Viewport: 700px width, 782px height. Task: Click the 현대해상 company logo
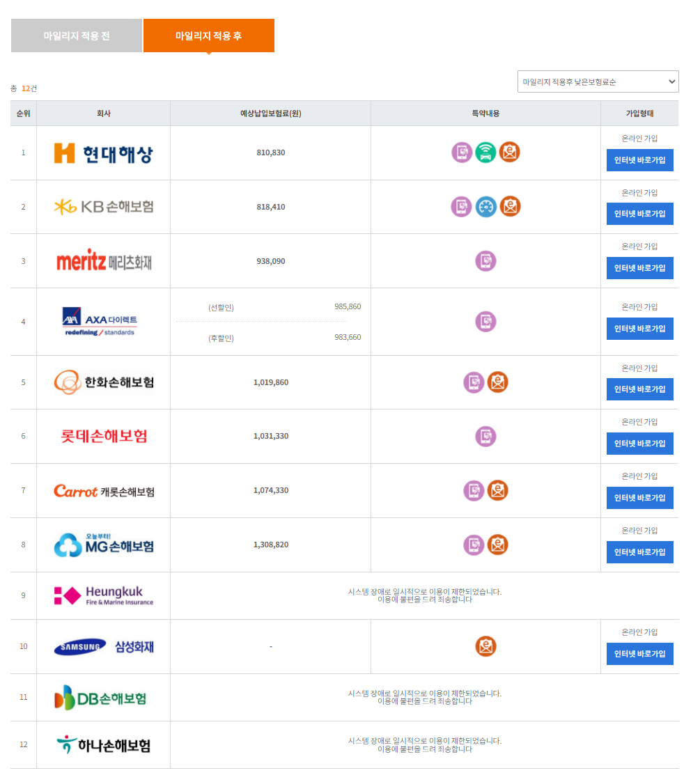coord(103,154)
